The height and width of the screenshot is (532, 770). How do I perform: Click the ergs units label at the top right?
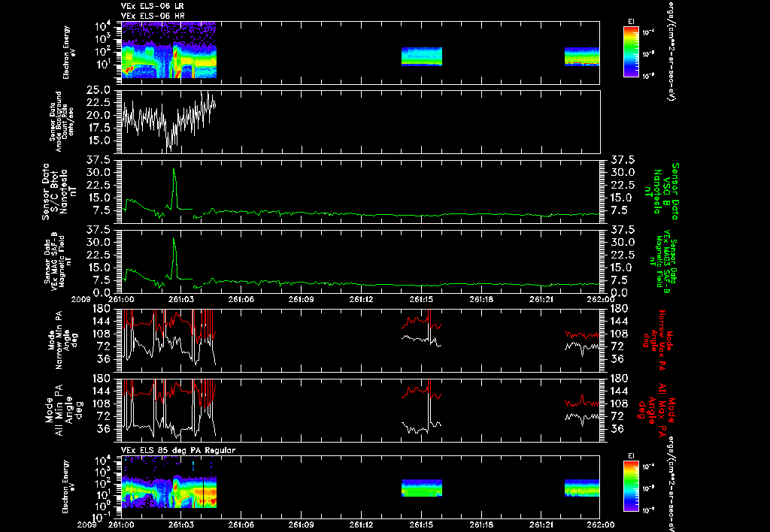(x=670, y=50)
